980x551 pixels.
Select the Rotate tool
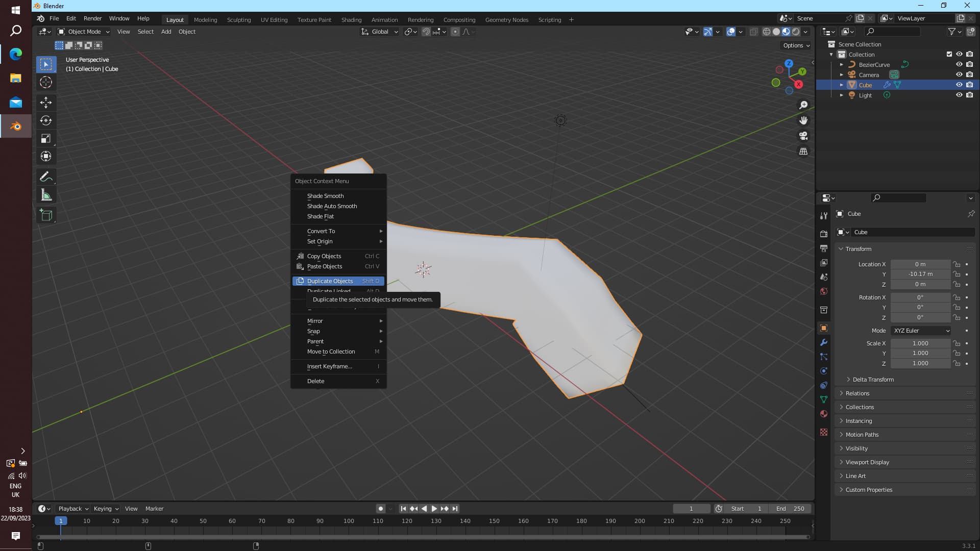(46, 120)
